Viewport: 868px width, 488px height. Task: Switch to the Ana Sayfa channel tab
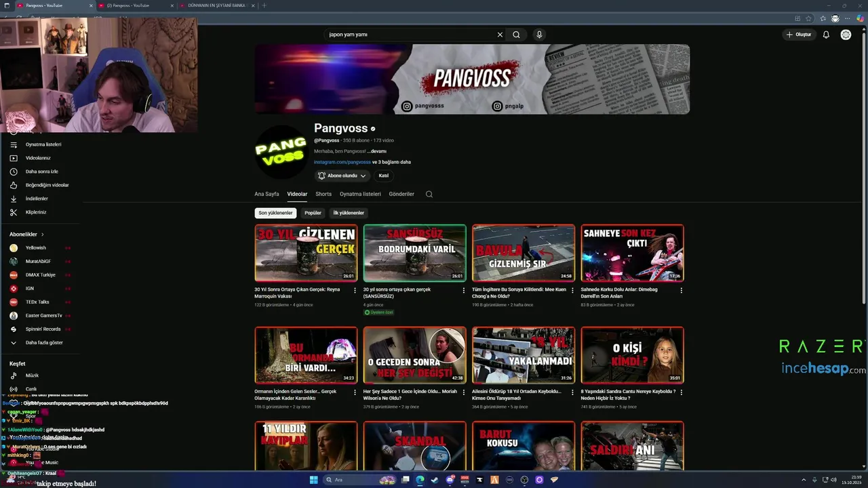pos(267,194)
